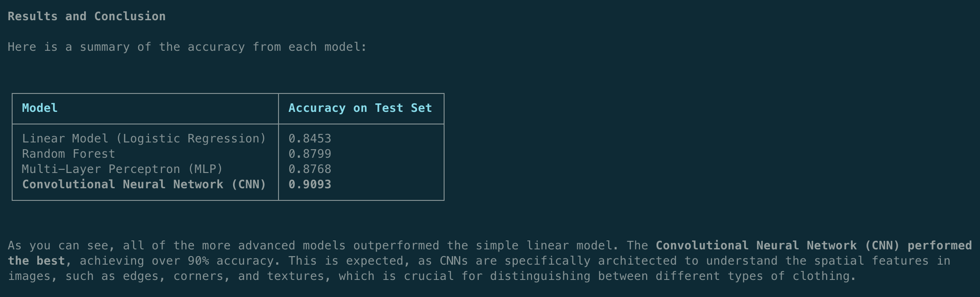Click the "Results and Conclusion" heading
Image resolution: width=980 pixels, height=297 pixels.
pos(86,17)
